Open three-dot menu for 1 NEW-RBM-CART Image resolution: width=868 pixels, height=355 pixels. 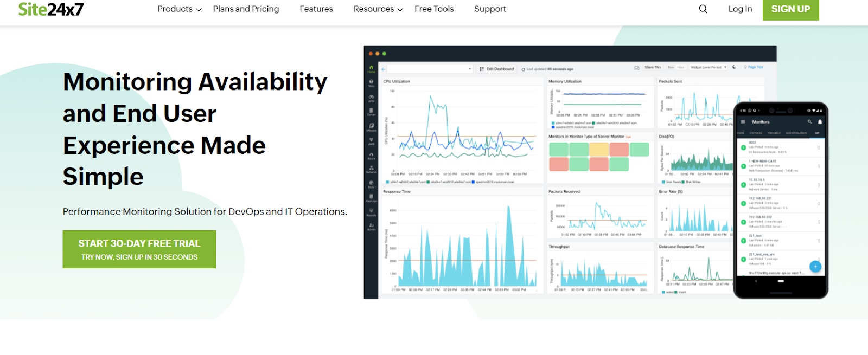pos(819,166)
